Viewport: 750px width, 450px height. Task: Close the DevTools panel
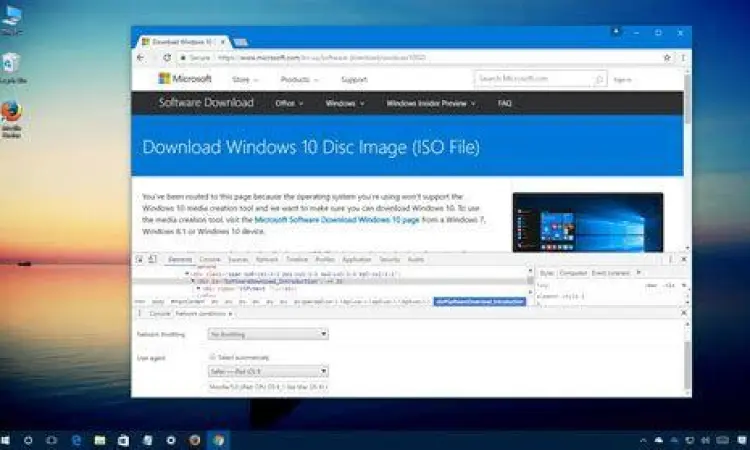click(684, 259)
